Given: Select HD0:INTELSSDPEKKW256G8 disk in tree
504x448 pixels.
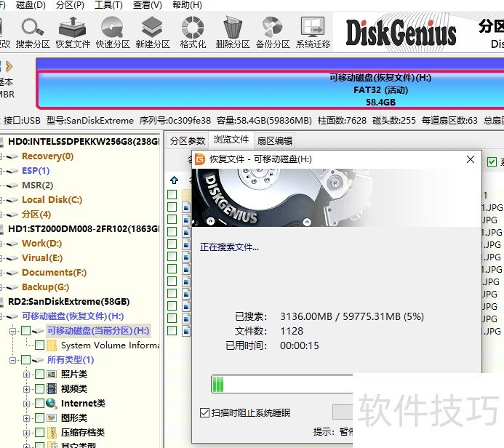Looking at the screenshot, I should coord(84,141).
